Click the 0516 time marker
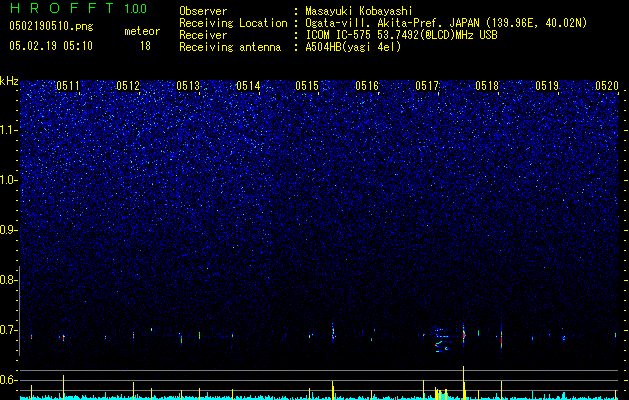Viewport: 629px width, 400px height. (x=367, y=86)
